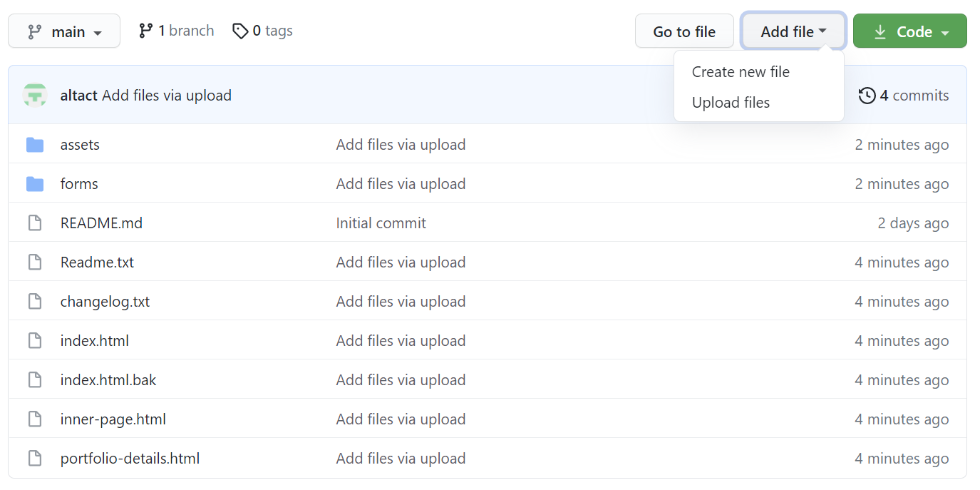
Task: Open commit message in forms row
Action: point(401,183)
